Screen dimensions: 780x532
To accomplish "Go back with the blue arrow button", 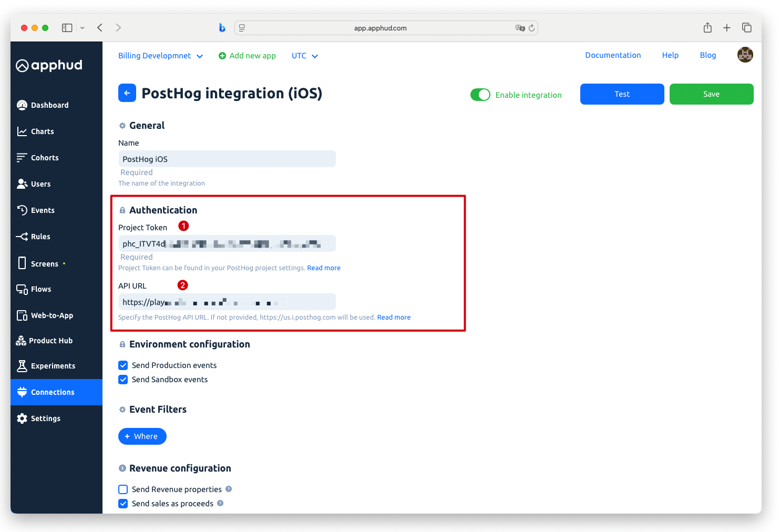I will tap(127, 93).
